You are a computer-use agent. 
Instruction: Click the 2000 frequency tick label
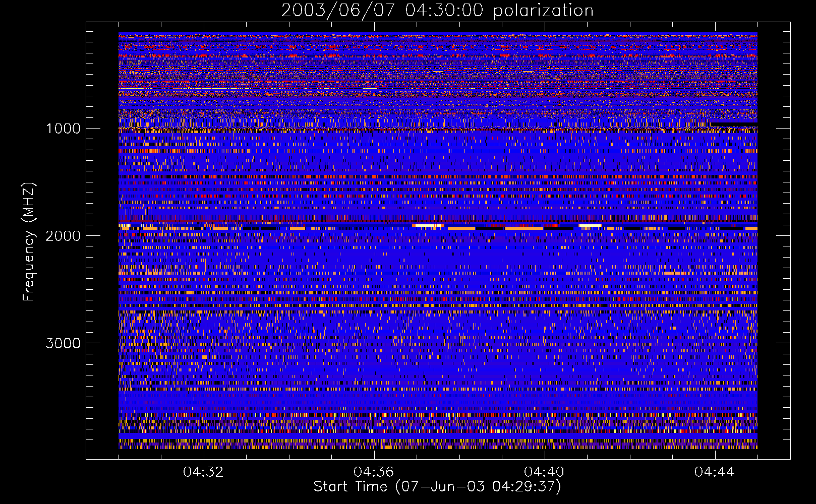[x=63, y=236]
